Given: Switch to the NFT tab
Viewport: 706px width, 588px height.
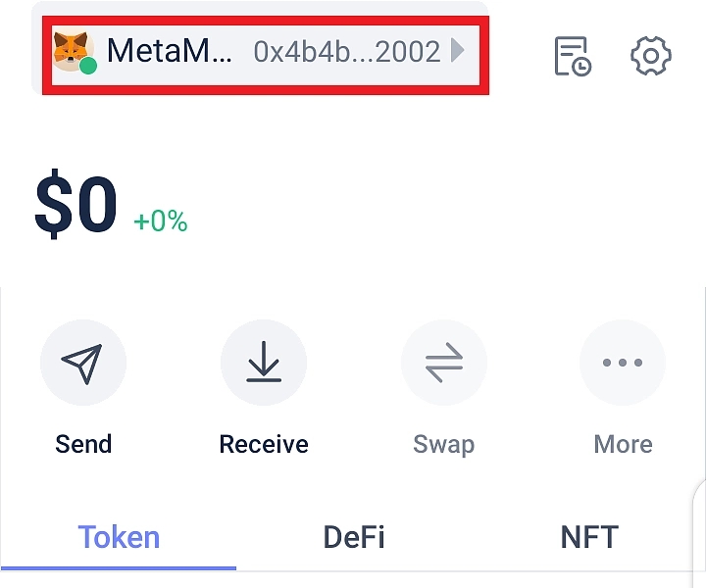Looking at the screenshot, I should (588, 537).
